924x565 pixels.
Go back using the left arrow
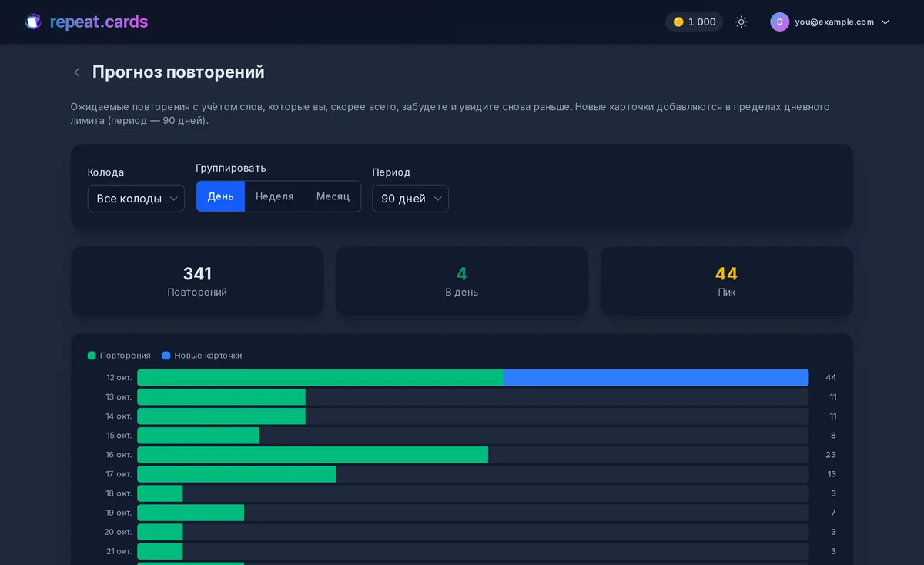pos(77,72)
